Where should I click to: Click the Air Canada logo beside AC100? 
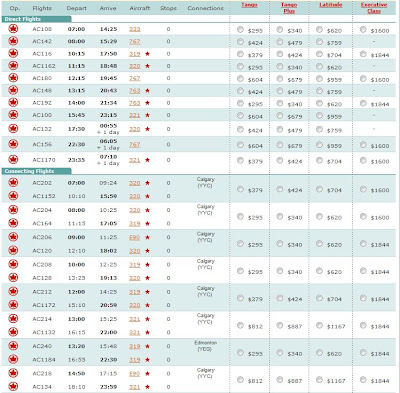[x=13, y=115]
